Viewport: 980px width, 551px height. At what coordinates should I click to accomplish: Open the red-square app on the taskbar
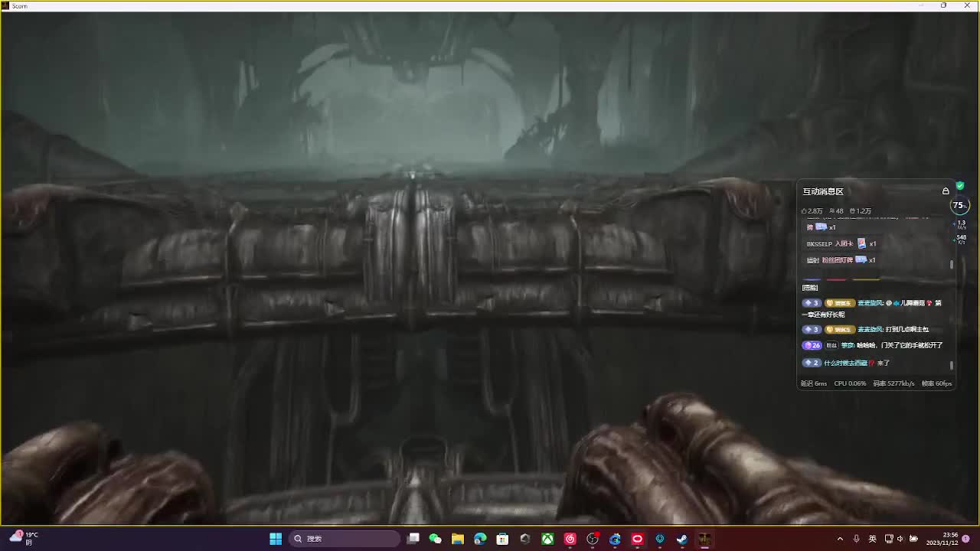coord(637,539)
